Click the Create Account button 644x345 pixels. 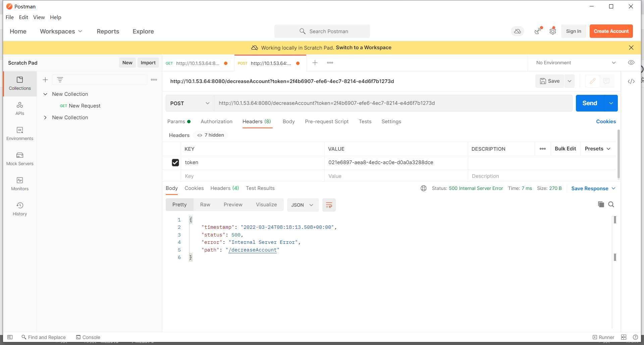pyautogui.click(x=611, y=31)
